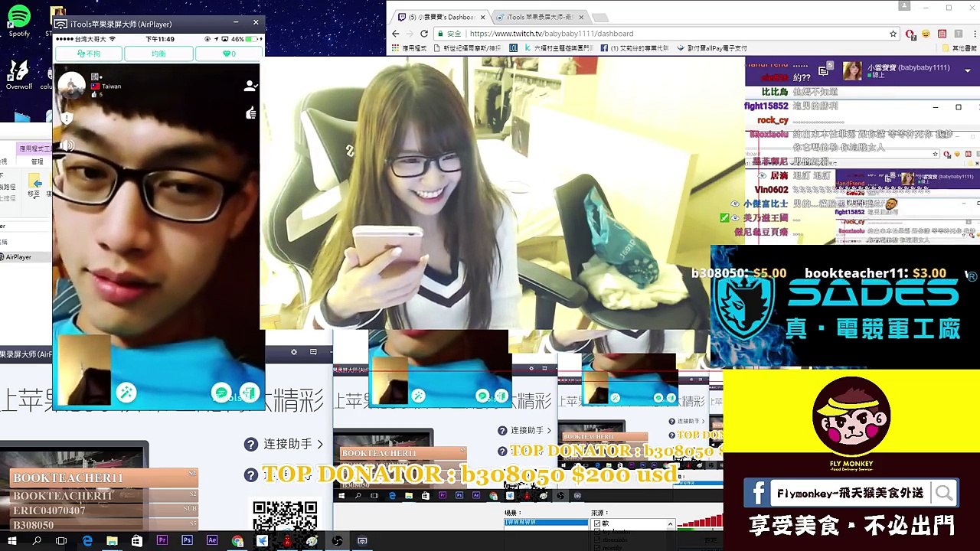Click the red extension icon in Chrome toolbar
Image resolution: width=980 pixels, height=551 pixels.
(910, 34)
